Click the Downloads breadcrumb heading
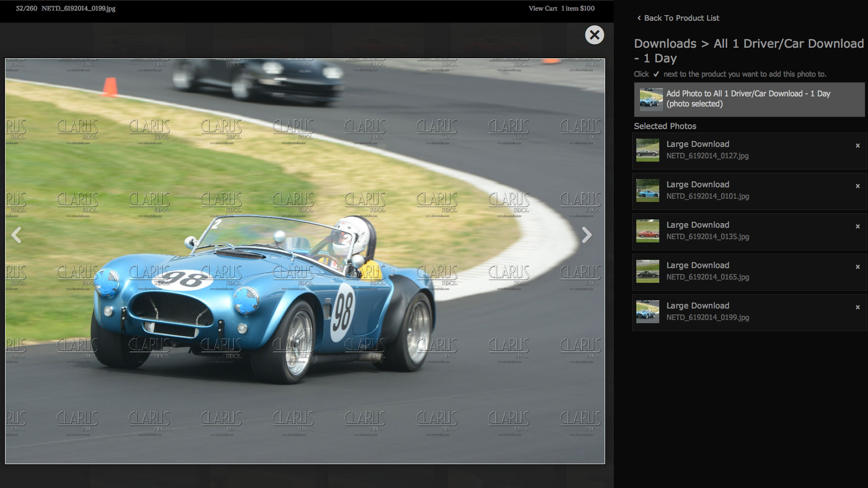The image size is (868, 488). (665, 44)
